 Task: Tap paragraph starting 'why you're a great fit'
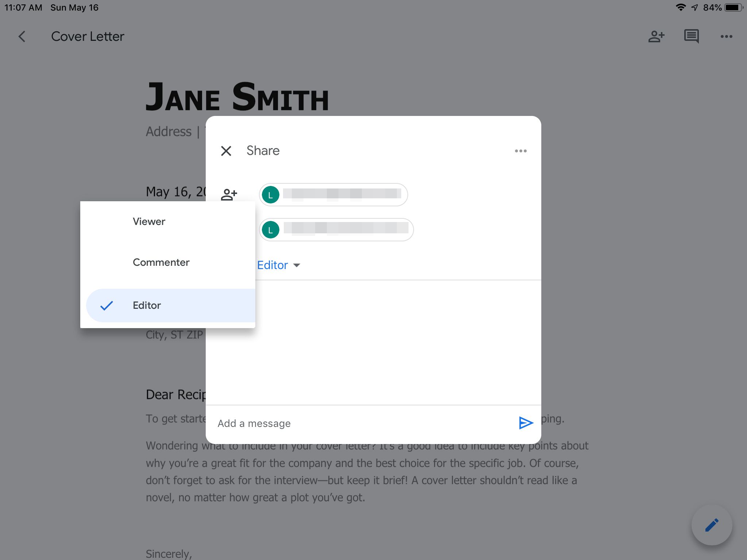(362, 463)
